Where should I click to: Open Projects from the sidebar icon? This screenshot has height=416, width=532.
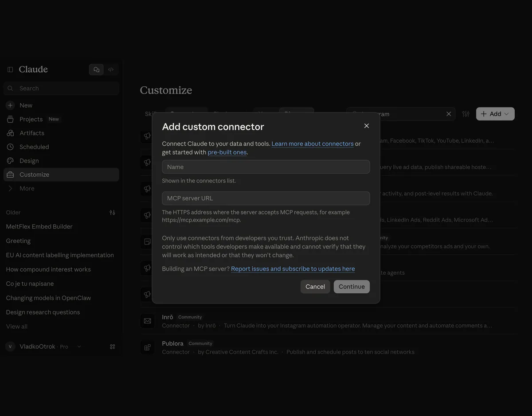[10, 119]
